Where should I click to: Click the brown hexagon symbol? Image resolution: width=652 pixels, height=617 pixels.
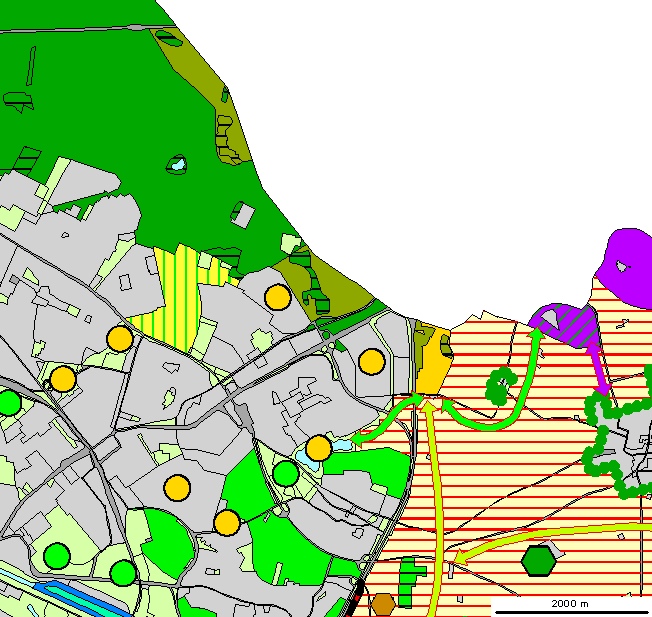(383, 605)
